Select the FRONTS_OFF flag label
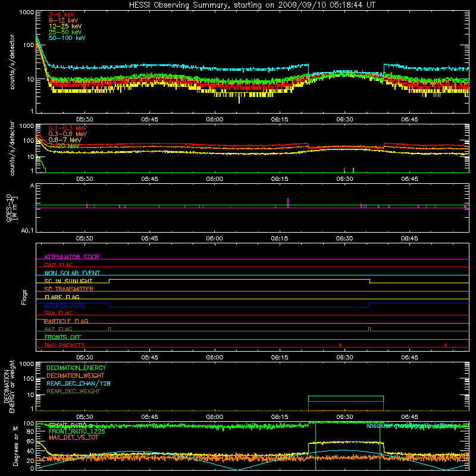This screenshot has width=476, height=476. [63, 337]
